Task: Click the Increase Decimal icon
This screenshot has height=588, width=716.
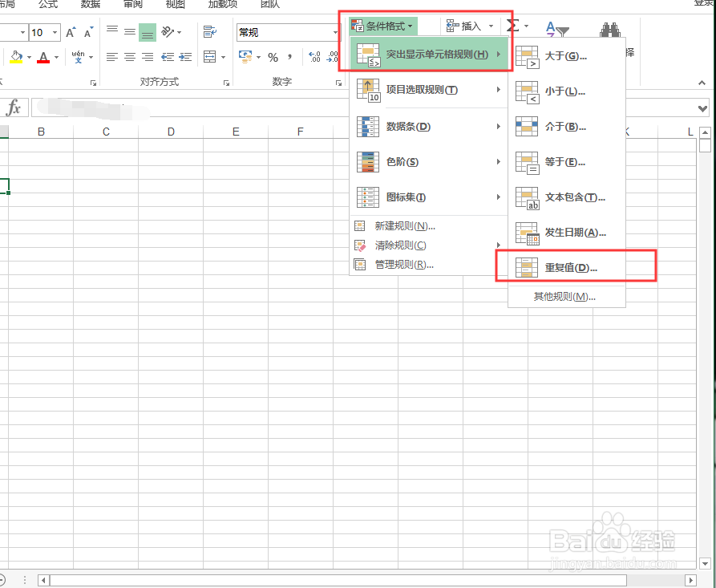Action: [x=314, y=57]
